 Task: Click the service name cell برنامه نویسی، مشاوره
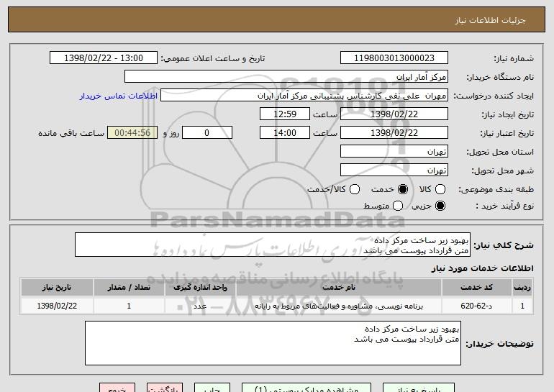(338, 306)
